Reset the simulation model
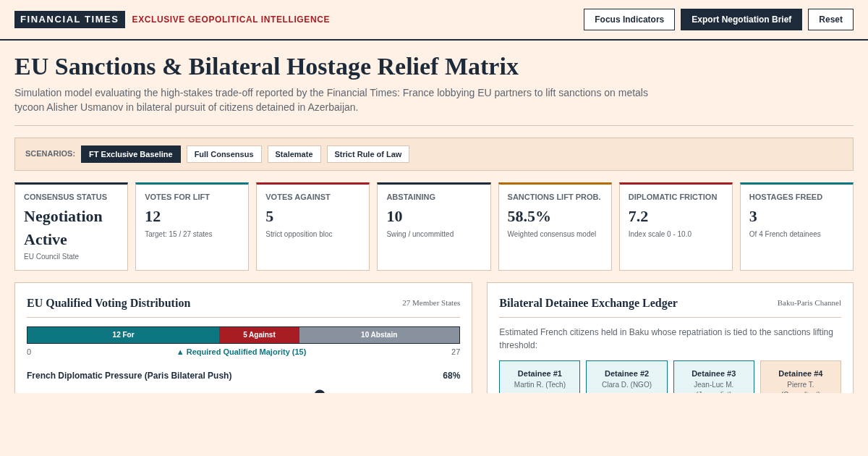 pos(830,20)
